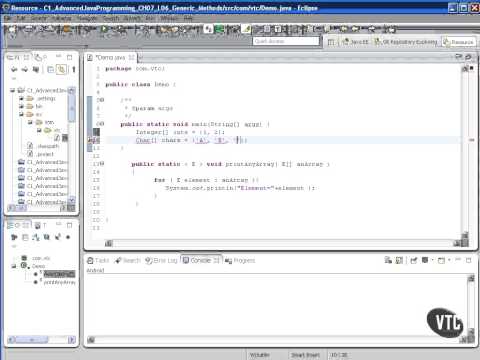The width and height of the screenshot is (480, 360).
Task: Select the Outline view tab
Action: [x=19, y=225]
